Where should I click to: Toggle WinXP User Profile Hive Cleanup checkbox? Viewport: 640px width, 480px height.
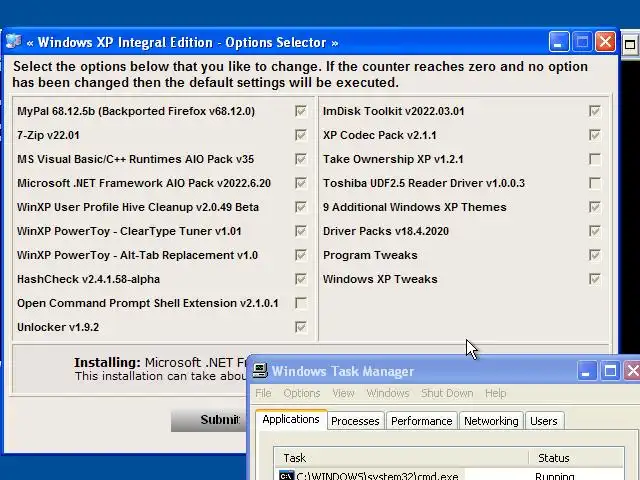pos(301,207)
